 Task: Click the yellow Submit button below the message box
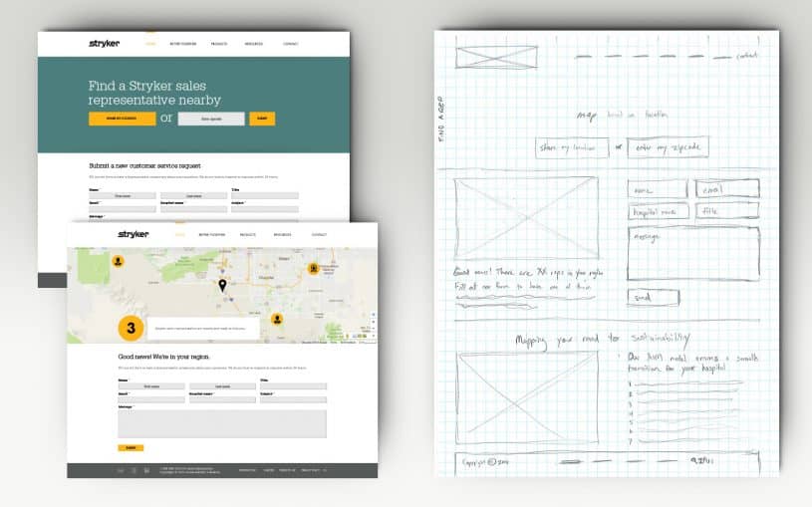click(131, 447)
